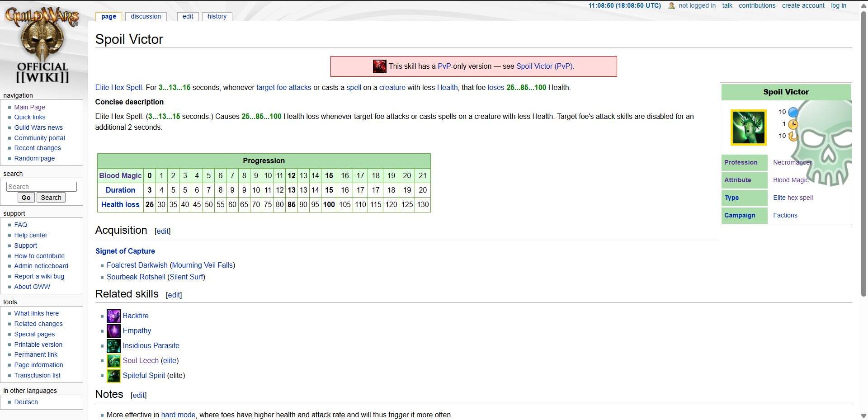The width and height of the screenshot is (868, 420).
Task: Click the recharge time icon in infobox
Action: coord(793,136)
